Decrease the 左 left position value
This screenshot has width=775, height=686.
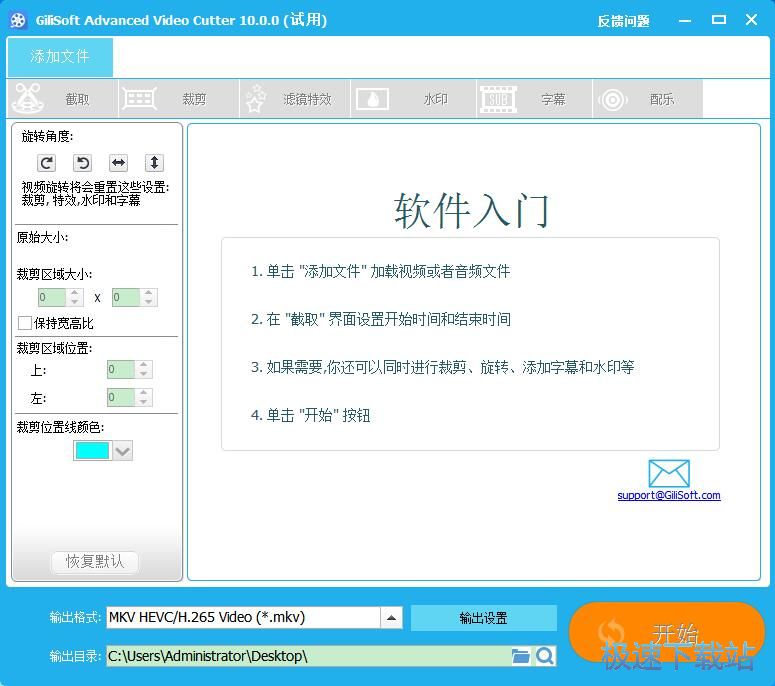[144, 402]
